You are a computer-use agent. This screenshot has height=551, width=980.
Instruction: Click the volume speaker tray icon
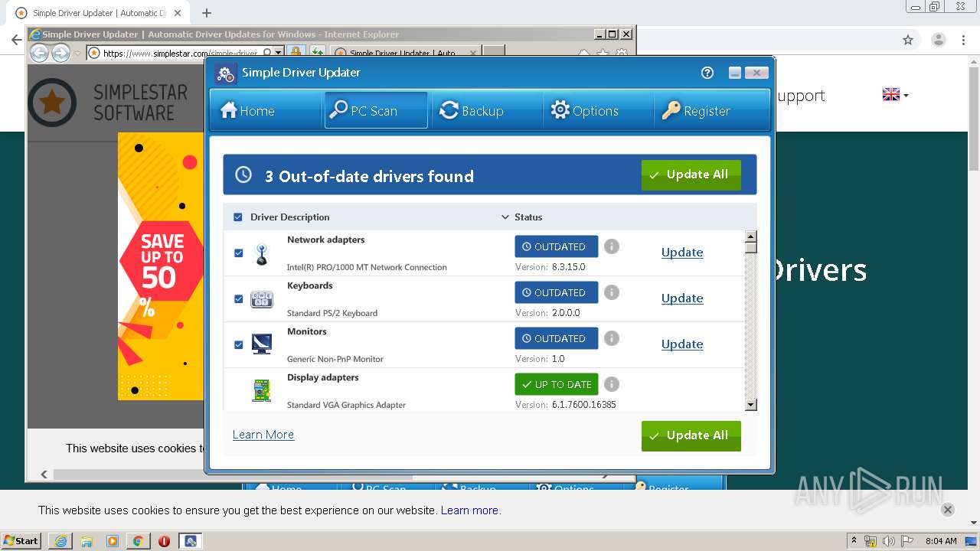tap(888, 541)
